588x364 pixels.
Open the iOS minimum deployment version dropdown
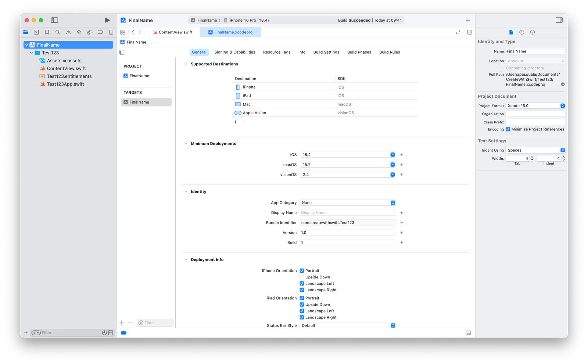[x=392, y=154]
